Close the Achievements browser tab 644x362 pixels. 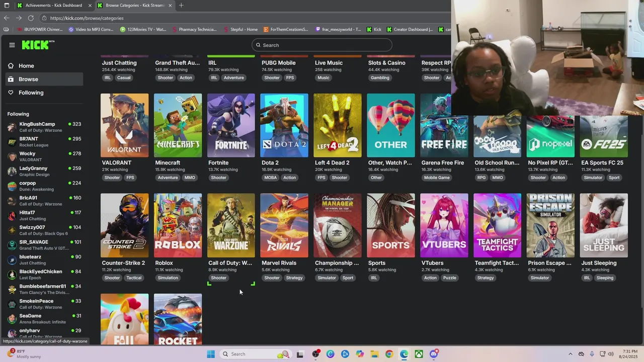point(90,6)
